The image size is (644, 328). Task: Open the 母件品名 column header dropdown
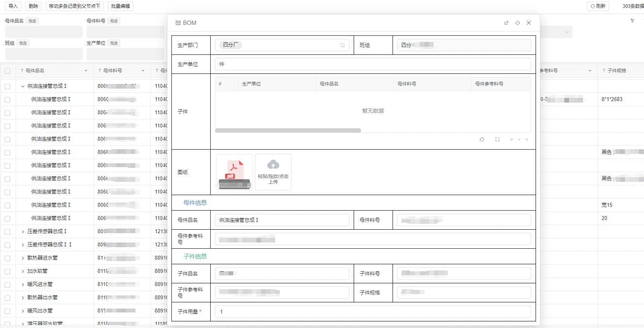tap(86, 71)
